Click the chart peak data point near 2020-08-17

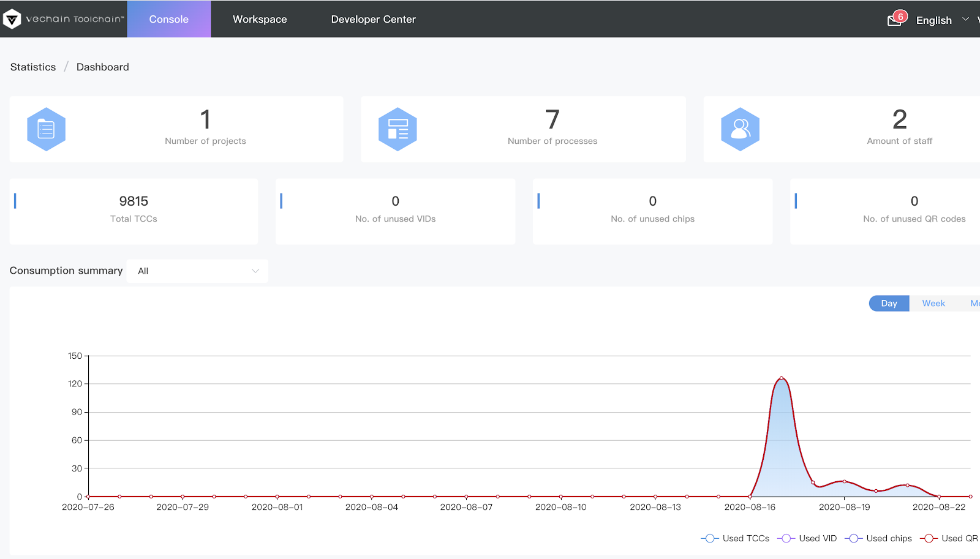[x=782, y=378]
